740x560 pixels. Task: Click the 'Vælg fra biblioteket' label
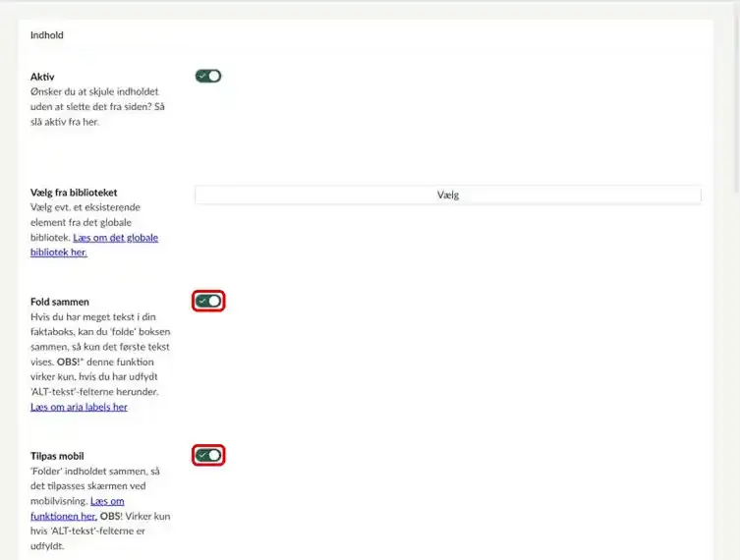coord(74,193)
